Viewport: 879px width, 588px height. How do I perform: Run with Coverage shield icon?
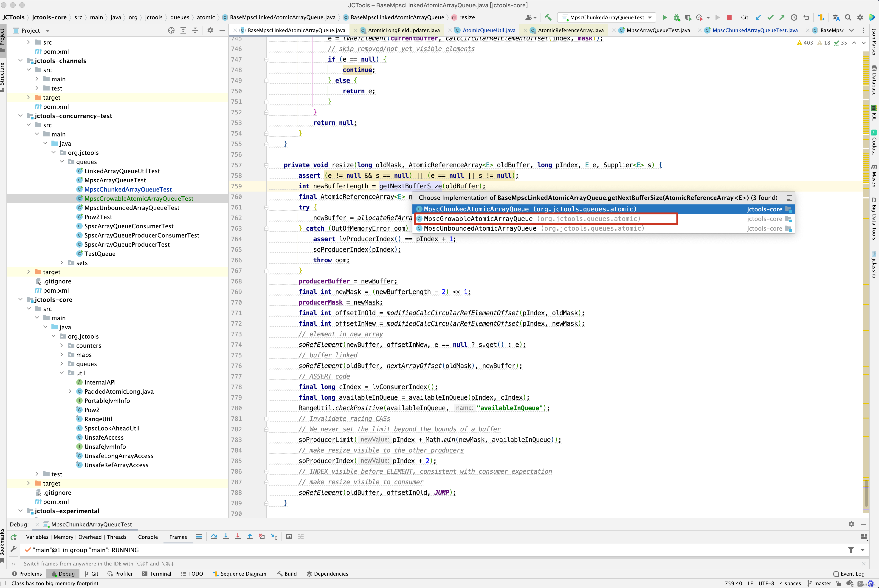[688, 17]
